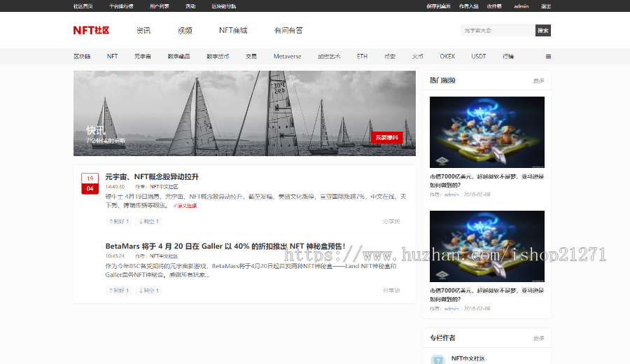Screen dimensions: 630x364
Task: Open 收件箱 in top bar
Action: 494,6
